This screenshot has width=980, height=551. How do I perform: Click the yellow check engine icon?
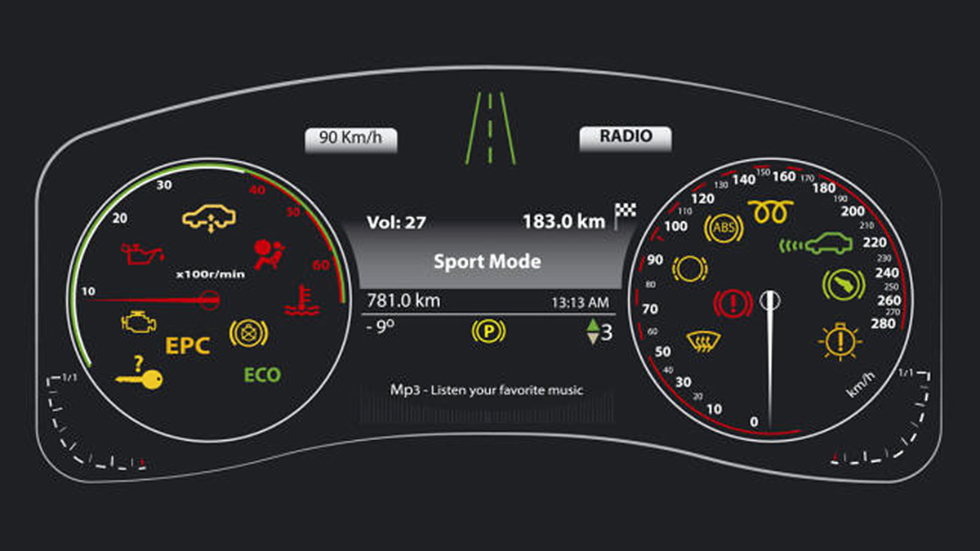(137, 322)
